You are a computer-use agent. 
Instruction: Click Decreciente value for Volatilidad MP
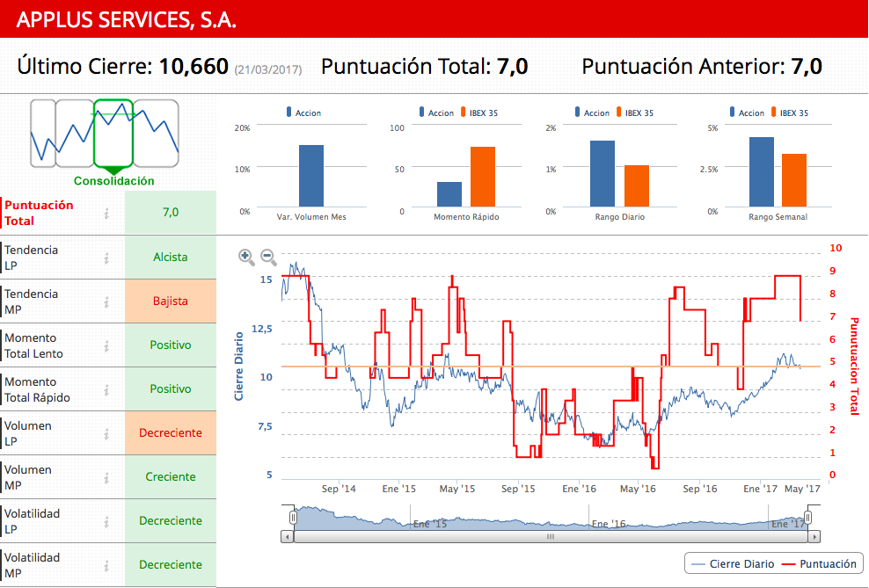171,565
